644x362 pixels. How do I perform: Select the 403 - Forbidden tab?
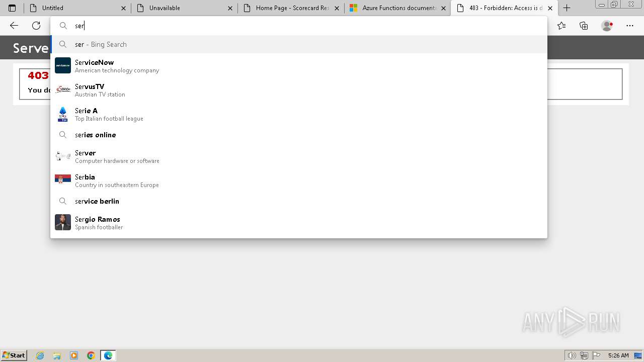pos(504,8)
